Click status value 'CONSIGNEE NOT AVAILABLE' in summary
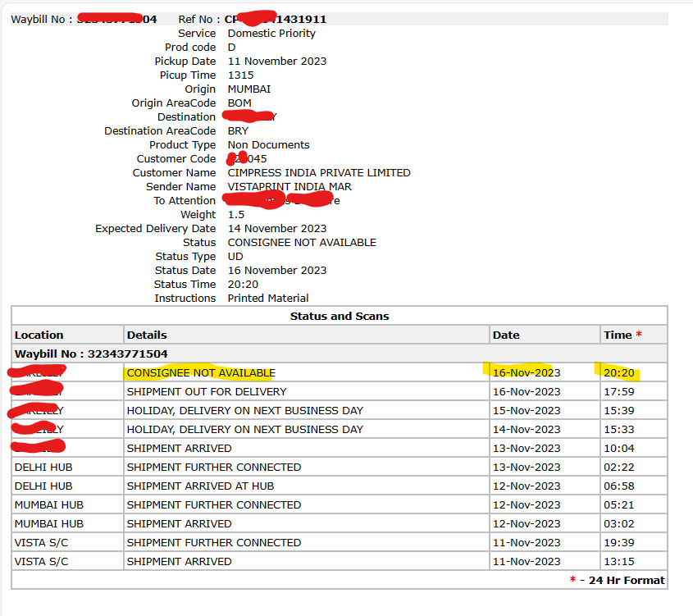 pos(302,243)
